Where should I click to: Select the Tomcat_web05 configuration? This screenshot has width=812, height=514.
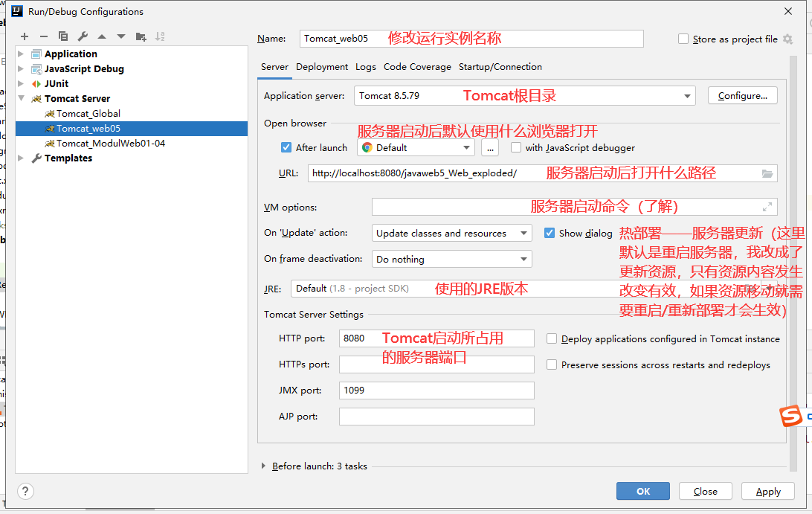click(132, 129)
